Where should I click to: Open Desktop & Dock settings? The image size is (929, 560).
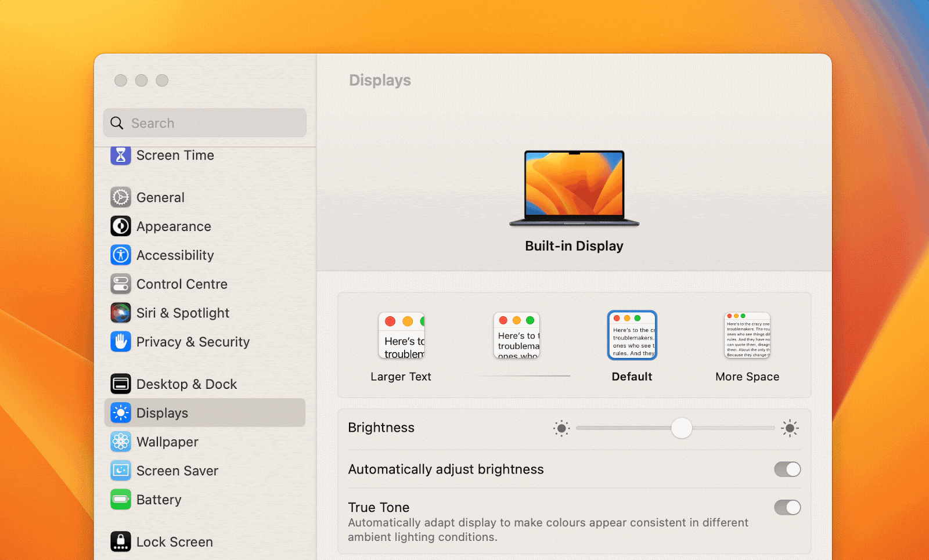tap(205, 384)
